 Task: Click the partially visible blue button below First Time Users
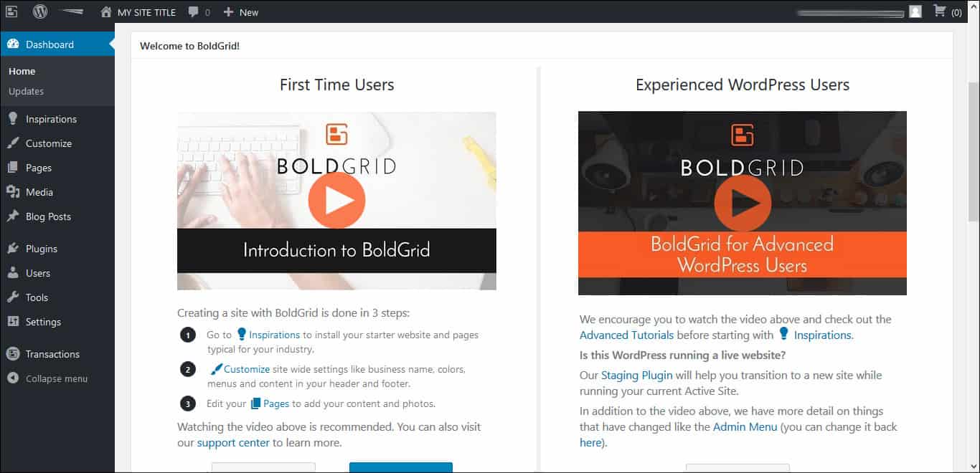(x=401, y=467)
